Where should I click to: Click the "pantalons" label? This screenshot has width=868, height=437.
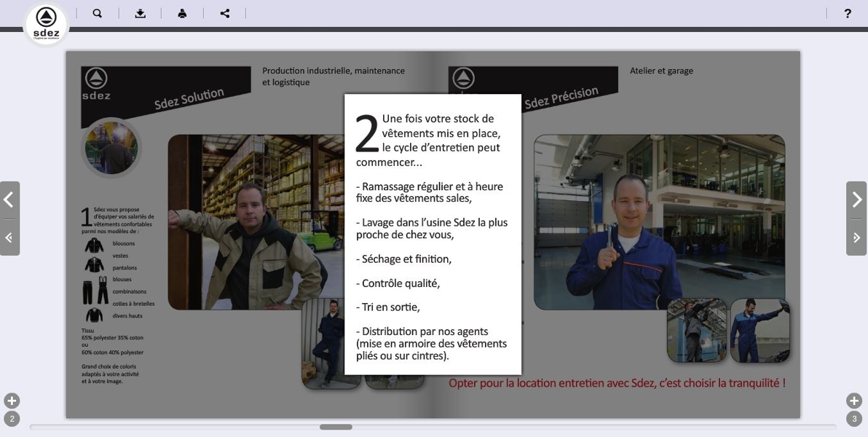click(125, 267)
